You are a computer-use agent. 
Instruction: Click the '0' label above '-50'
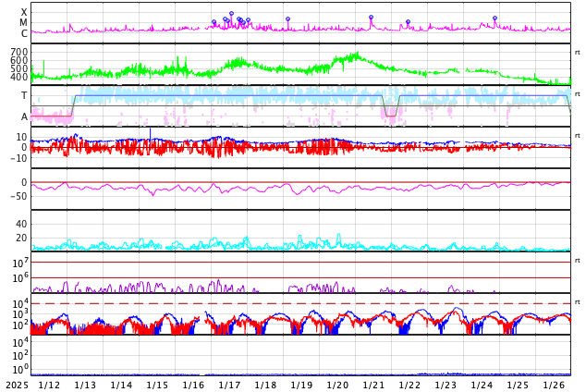tap(24, 182)
